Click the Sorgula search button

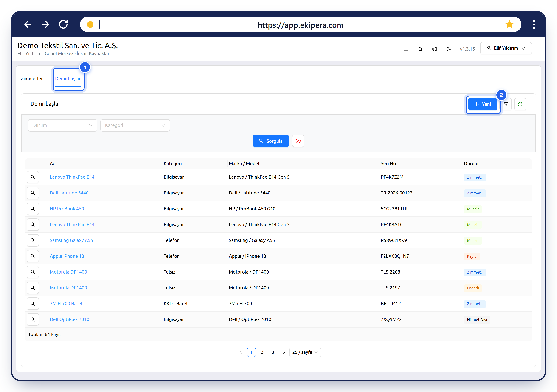(271, 141)
